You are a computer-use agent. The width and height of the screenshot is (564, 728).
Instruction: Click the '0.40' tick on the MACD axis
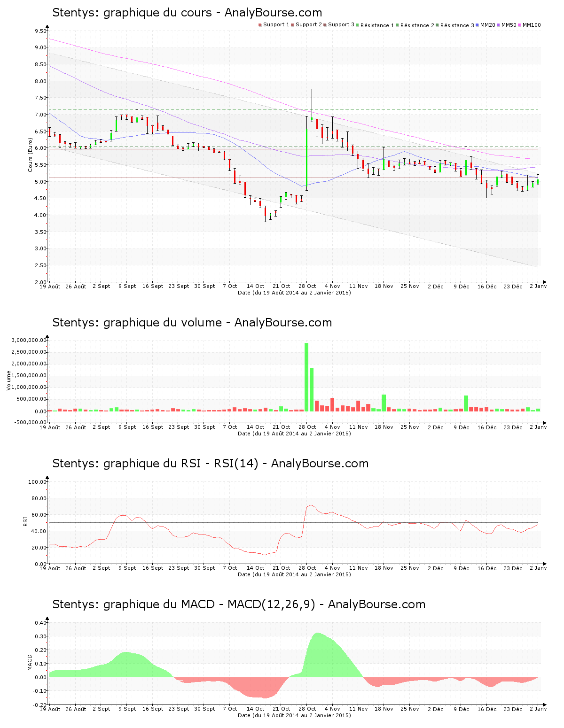(x=40, y=623)
